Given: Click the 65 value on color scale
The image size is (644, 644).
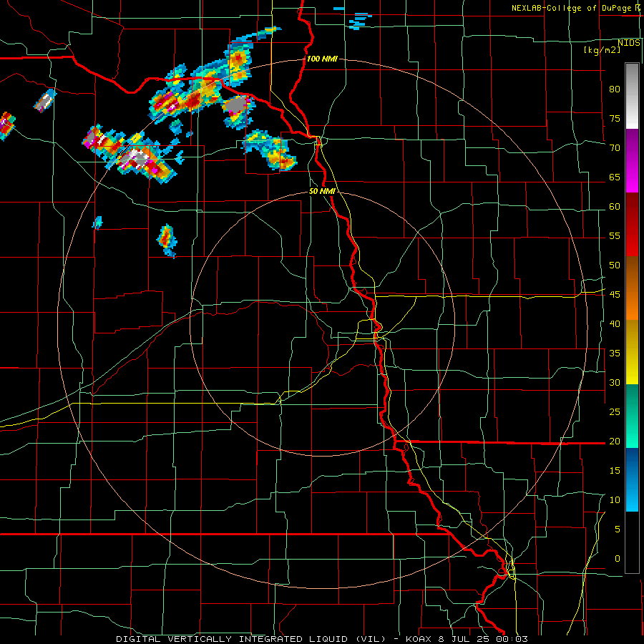Looking at the screenshot, I should point(615,177).
